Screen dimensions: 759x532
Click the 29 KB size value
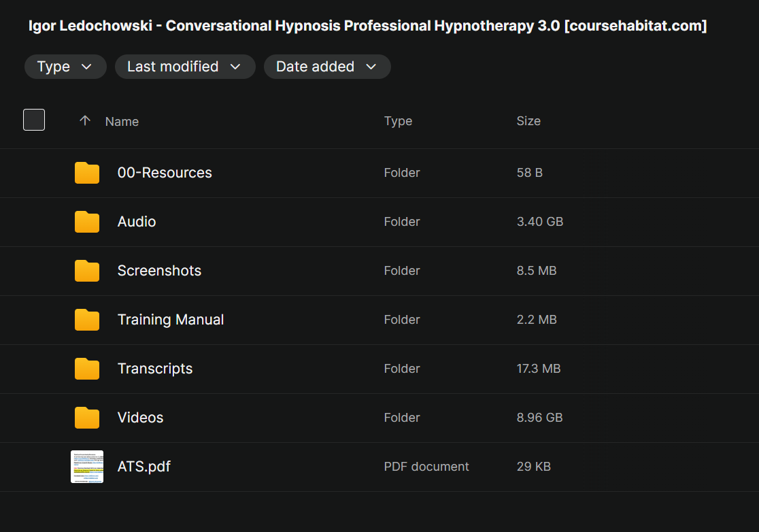(533, 467)
